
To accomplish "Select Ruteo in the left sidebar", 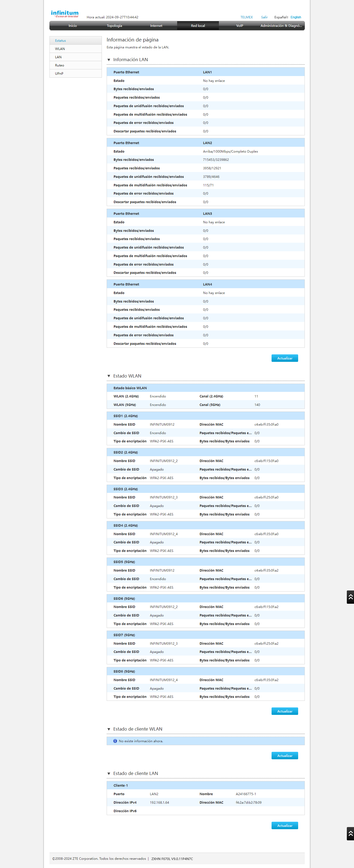I will [x=59, y=65].
